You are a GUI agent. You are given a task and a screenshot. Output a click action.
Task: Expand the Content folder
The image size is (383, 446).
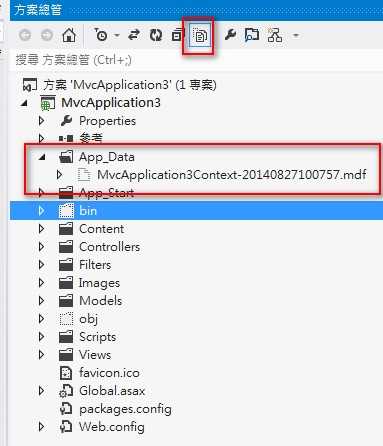coord(41,229)
